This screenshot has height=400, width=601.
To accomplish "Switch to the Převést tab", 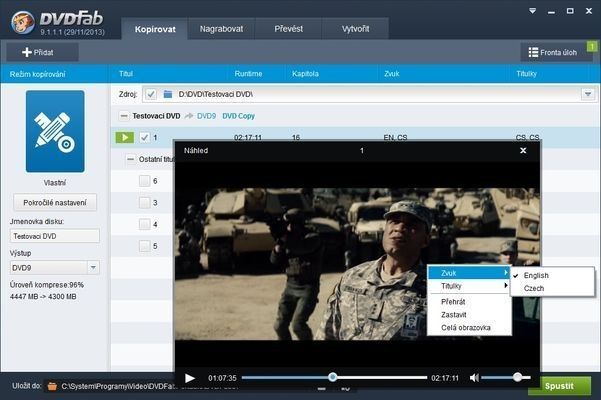I will [x=288, y=29].
